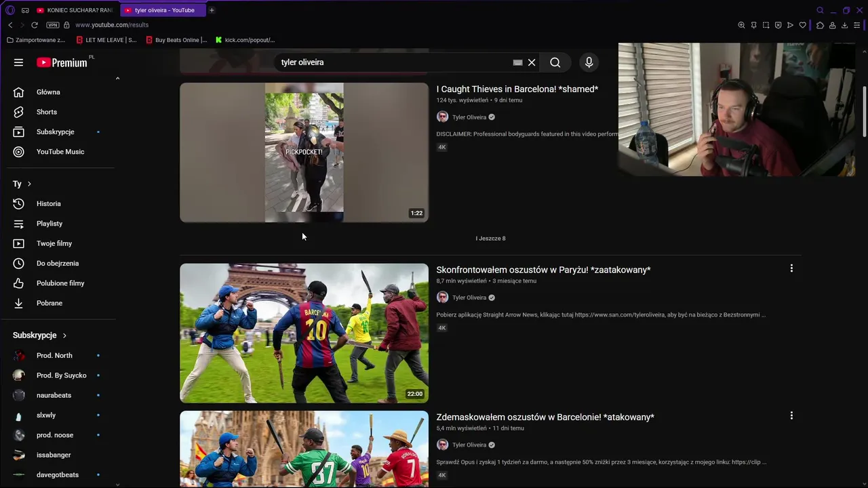The width and height of the screenshot is (868, 488).
Task: Open the extensions cube icon
Action: (x=820, y=25)
